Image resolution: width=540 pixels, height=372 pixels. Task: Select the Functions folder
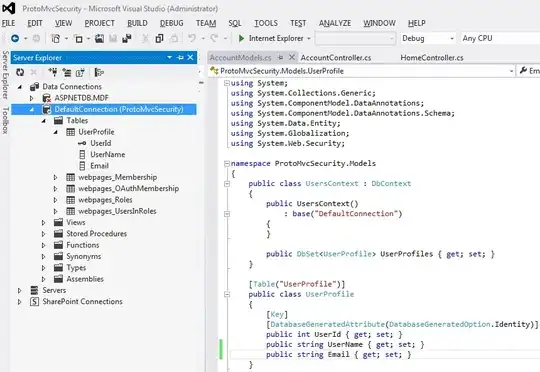coord(83,245)
